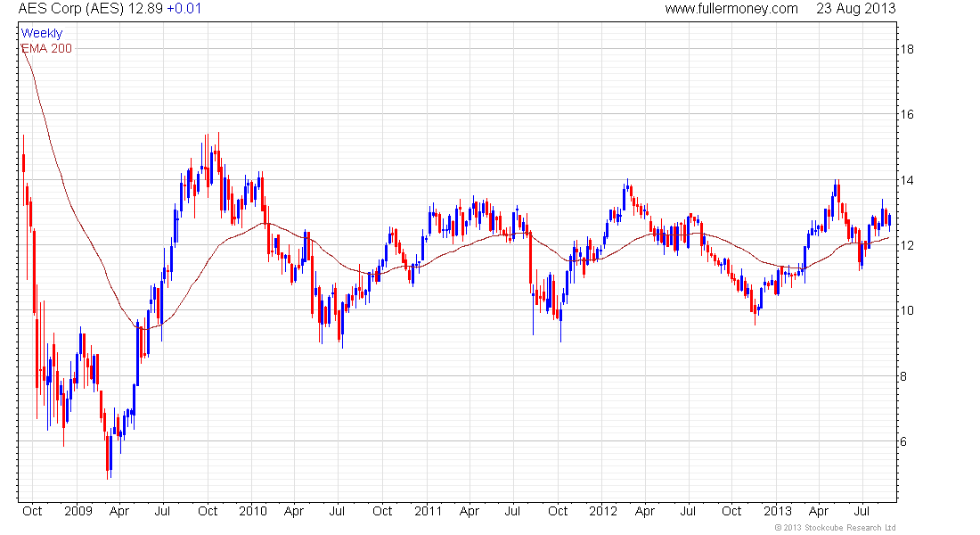Click the 2012 year axis label

tap(603, 511)
